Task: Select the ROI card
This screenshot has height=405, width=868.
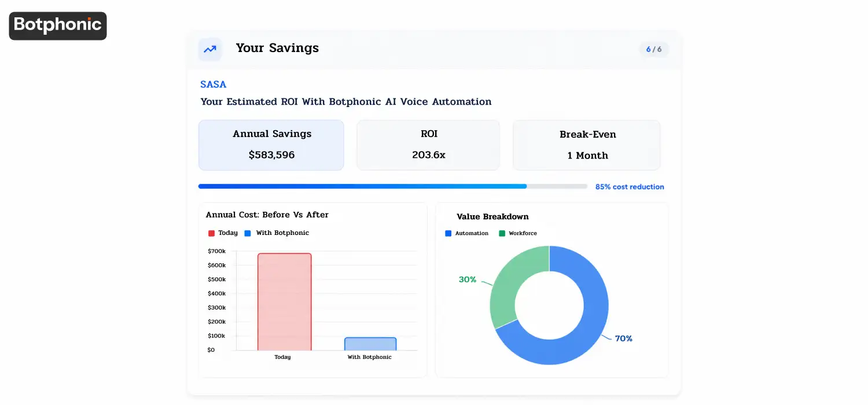Action: click(x=428, y=145)
